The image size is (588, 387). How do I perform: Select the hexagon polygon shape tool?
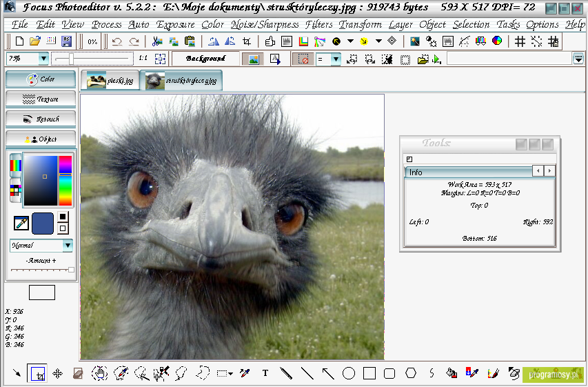tap(411, 373)
